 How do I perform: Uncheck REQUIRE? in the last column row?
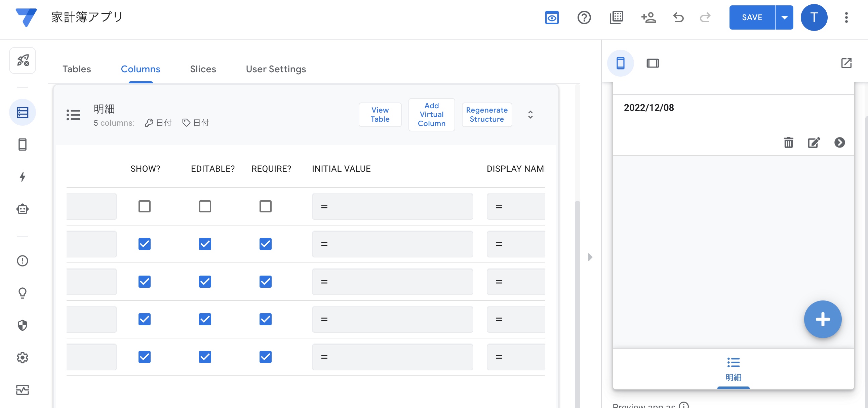[265, 357]
